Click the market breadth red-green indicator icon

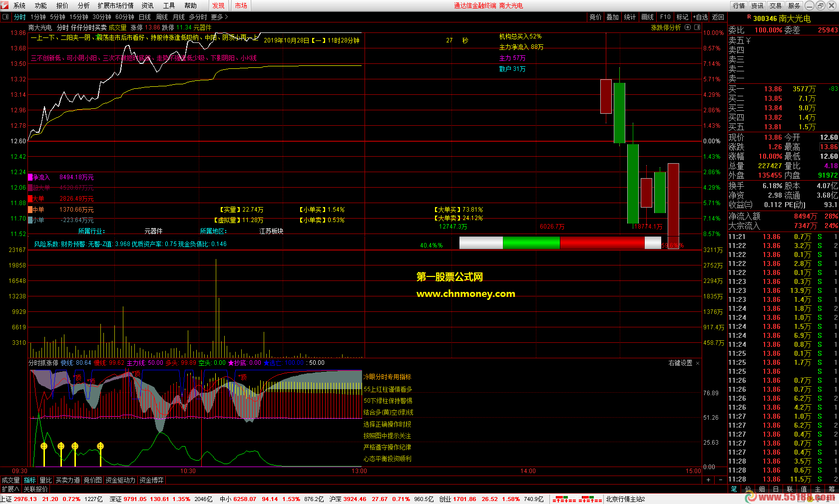577,499
